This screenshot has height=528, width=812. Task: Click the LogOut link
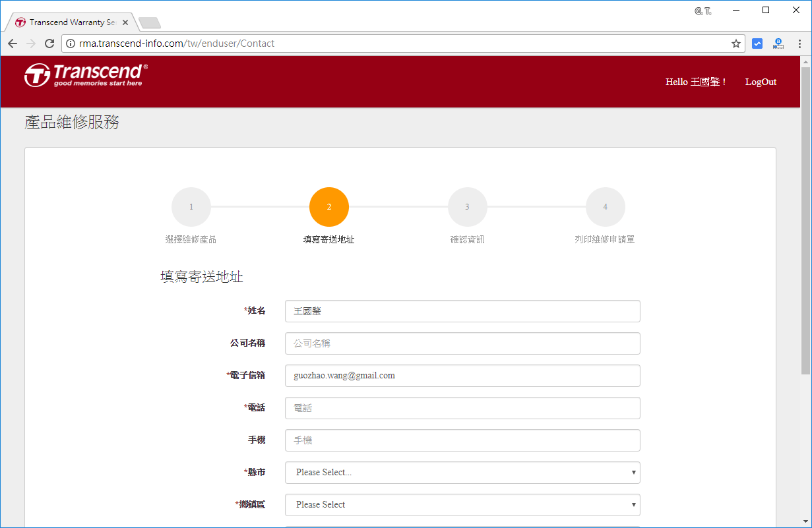(761, 82)
